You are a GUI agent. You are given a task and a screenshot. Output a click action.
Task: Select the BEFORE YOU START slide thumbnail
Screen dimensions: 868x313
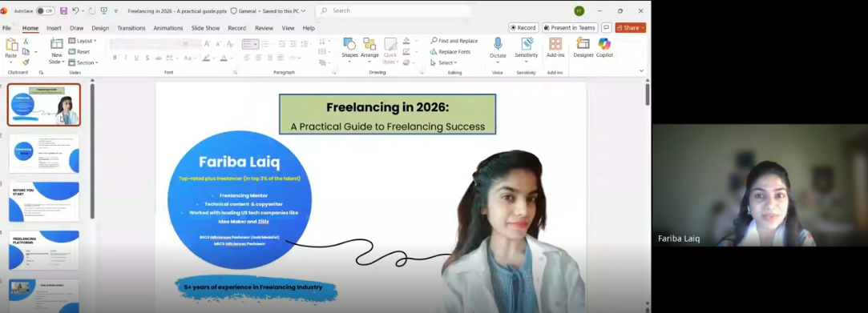44,202
